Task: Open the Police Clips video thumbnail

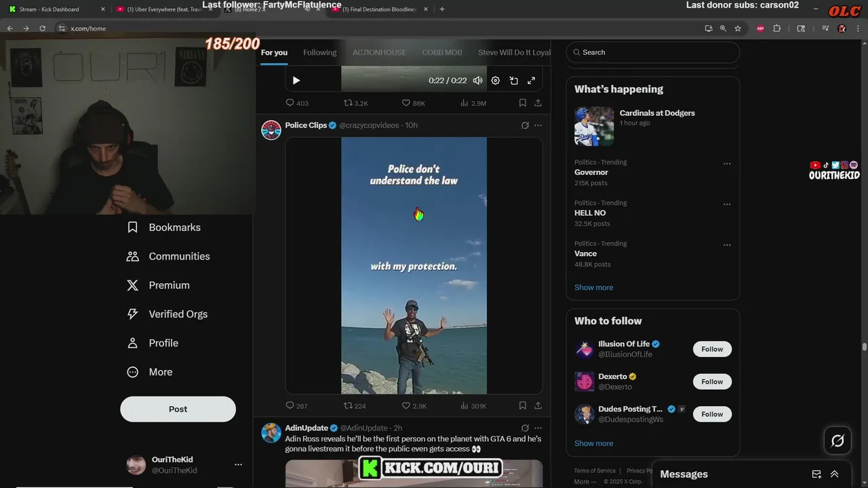Action: 414,266
